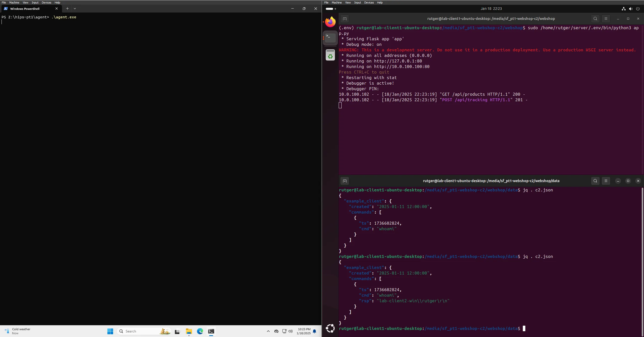Click the Terminal icon in Ubuntu dock
The height and width of the screenshot is (337, 644).
click(330, 38)
